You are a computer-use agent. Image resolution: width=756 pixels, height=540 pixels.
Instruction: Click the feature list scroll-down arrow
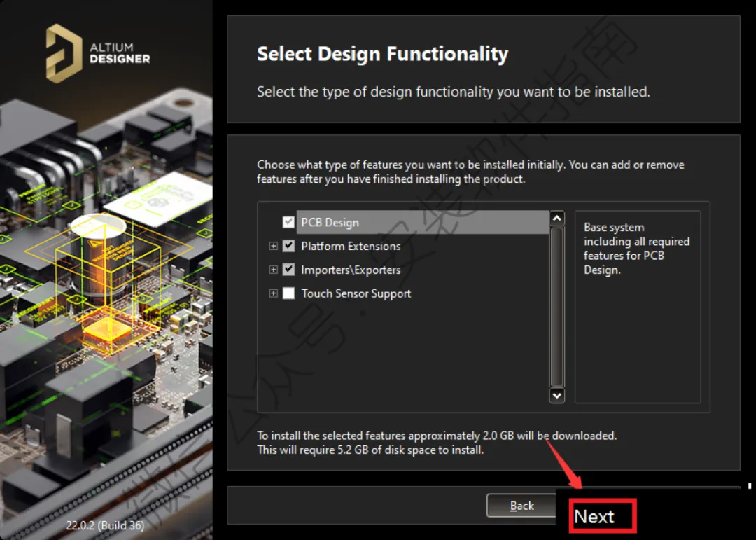[557, 396]
